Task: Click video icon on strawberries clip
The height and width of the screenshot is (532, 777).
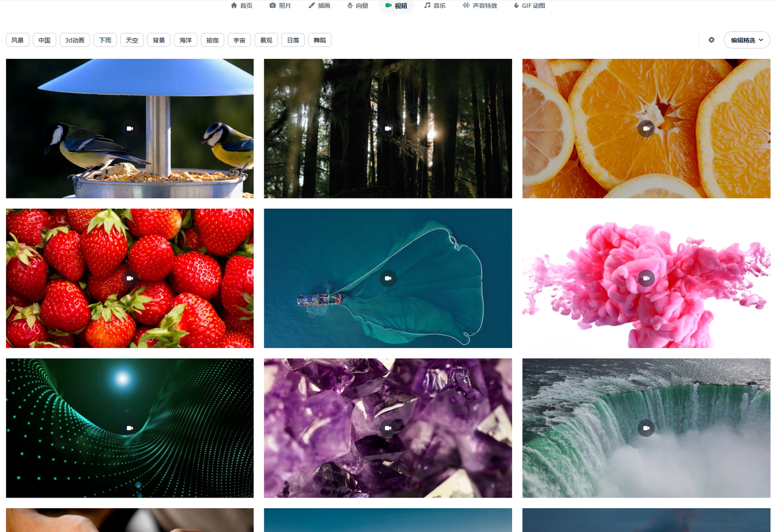Action: [x=129, y=278]
